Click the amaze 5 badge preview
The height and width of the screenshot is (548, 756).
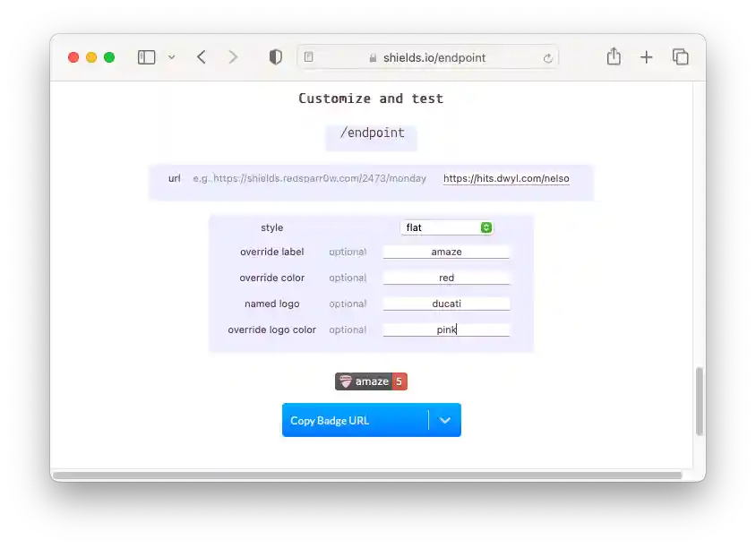pyautogui.click(x=371, y=381)
